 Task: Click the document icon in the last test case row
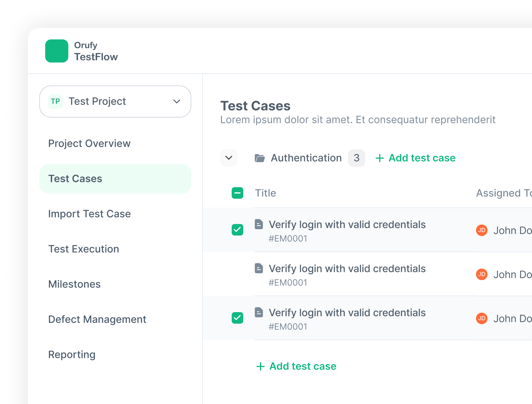[x=259, y=312]
